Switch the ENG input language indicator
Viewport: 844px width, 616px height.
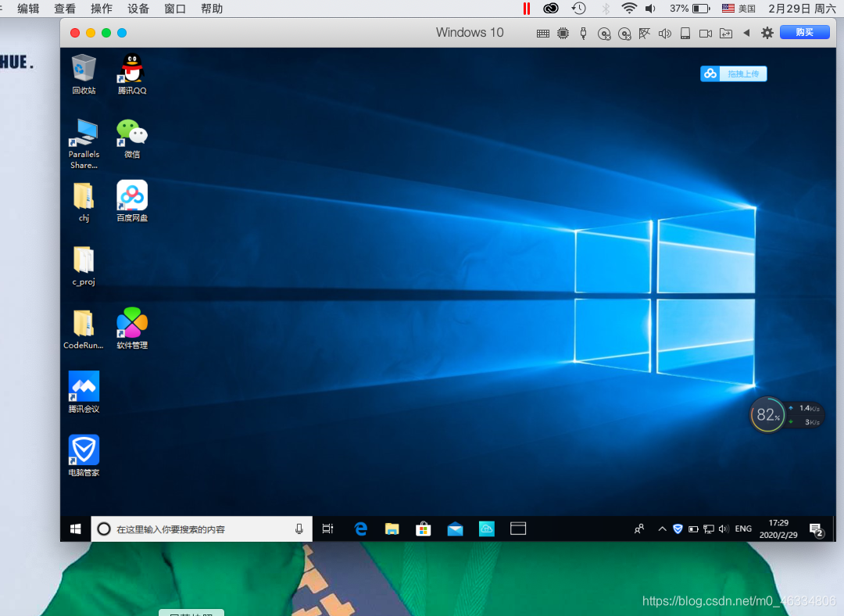[x=743, y=528]
